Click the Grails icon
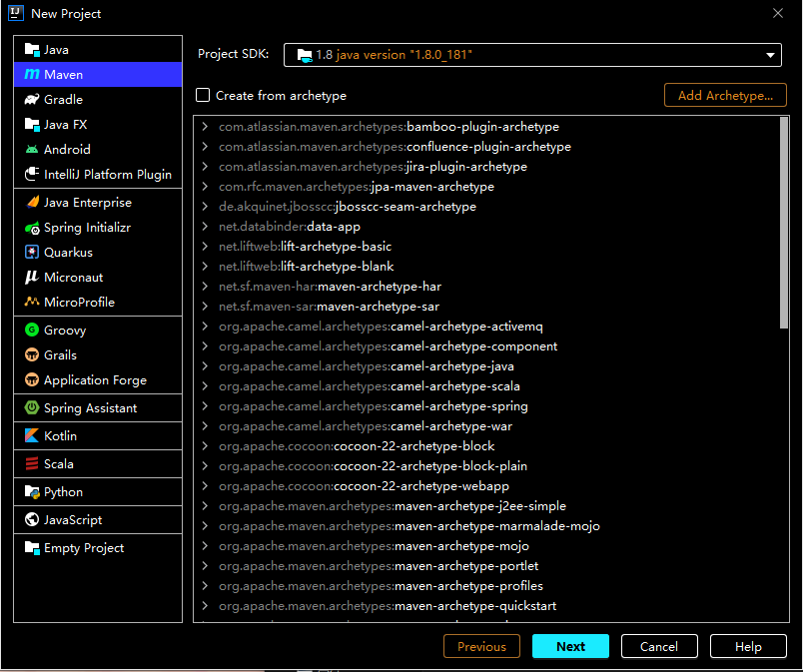This screenshot has width=803, height=672. click(x=32, y=354)
